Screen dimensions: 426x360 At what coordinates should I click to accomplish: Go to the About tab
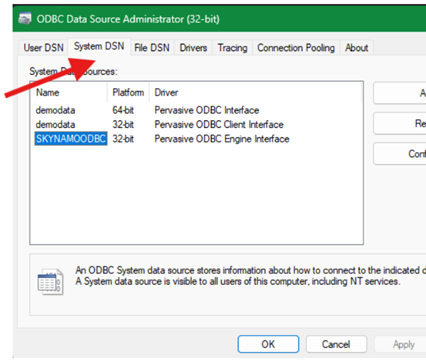point(356,48)
